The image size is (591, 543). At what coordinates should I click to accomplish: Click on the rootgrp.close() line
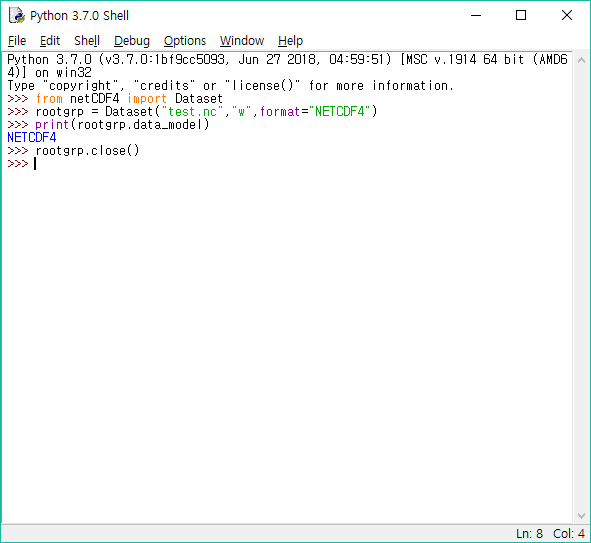(x=87, y=151)
